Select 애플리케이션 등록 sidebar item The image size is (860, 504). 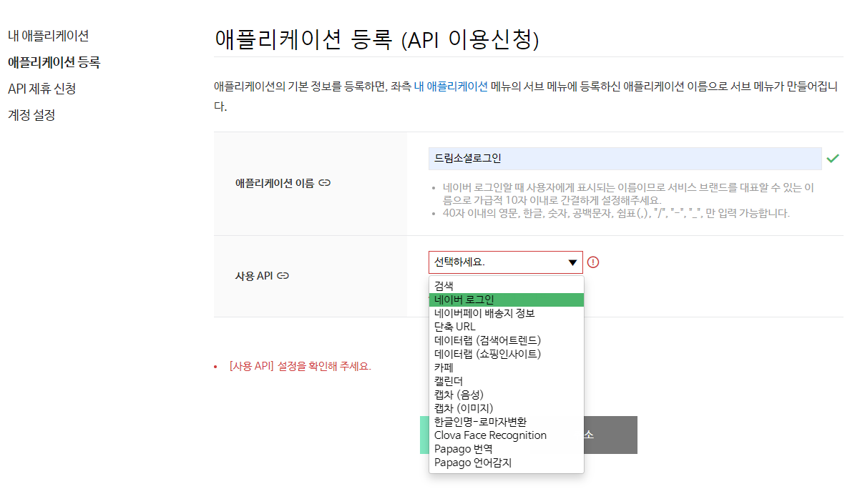[54, 62]
